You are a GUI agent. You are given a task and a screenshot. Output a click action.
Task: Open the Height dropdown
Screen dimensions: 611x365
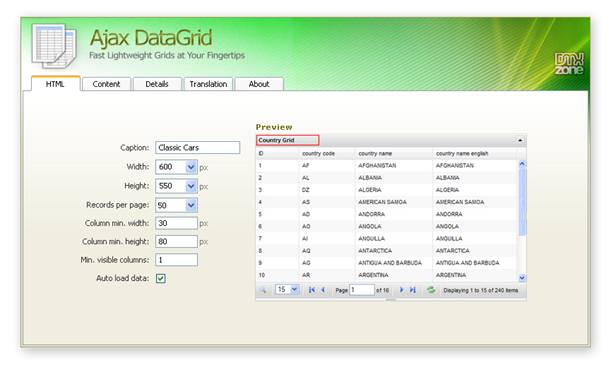[191, 186]
